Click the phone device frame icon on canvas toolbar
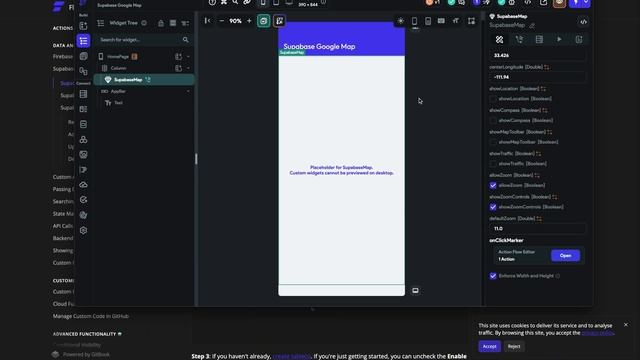640x360 pixels. pyautogui.click(x=414, y=21)
